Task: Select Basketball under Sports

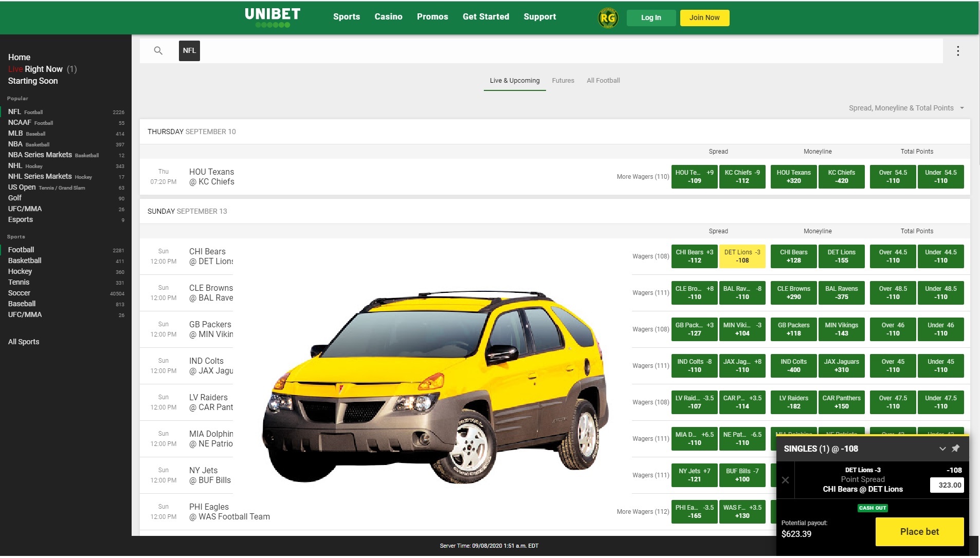Action: (x=66, y=261)
